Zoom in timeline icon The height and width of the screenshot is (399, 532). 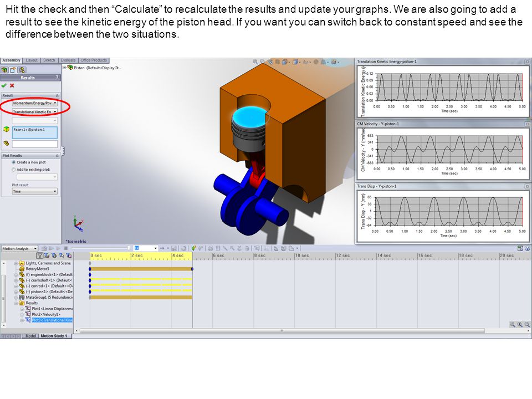pyautogui.click(x=519, y=325)
